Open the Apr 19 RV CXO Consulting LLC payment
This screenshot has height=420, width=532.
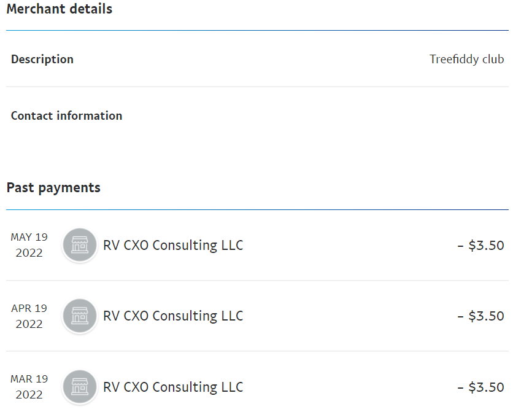pyautogui.click(x=173, y=316)
